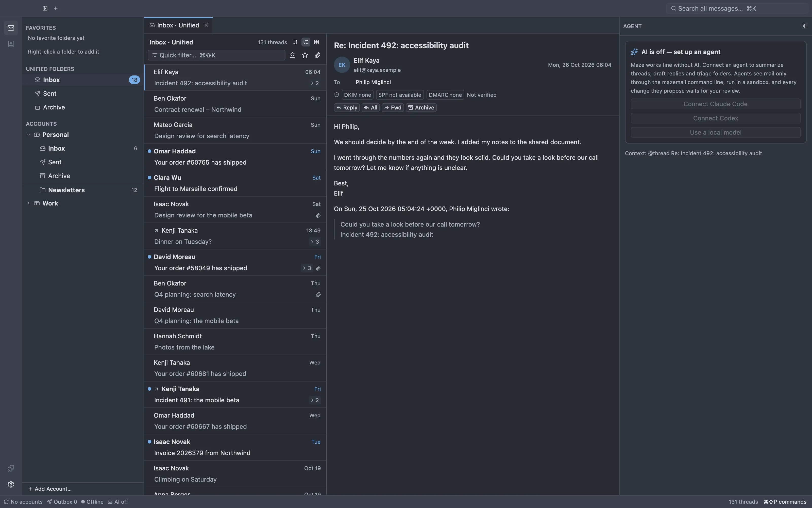Open unified Sent folder
This screenshot has height=508, width=812.
tap(83, 94)
